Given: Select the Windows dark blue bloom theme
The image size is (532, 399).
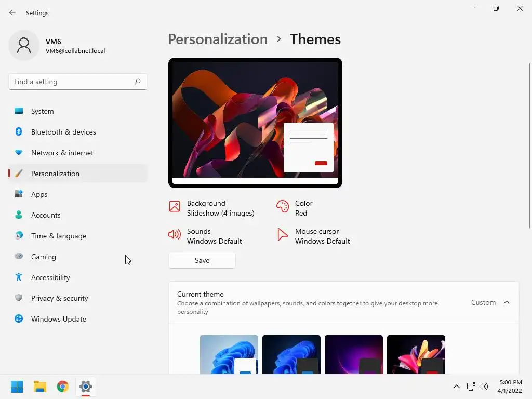Looking at the screenshot, I should coord(291,354).
